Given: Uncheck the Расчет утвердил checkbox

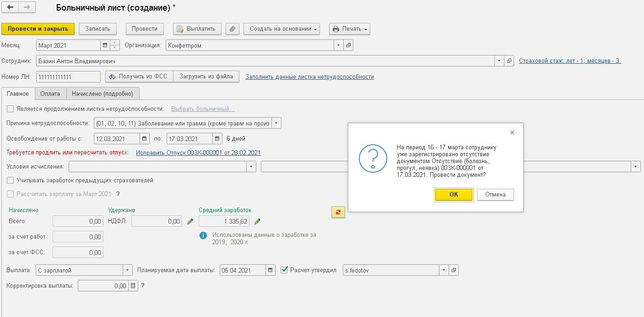Looking at the screenshot, I should (x=284, y=270).
